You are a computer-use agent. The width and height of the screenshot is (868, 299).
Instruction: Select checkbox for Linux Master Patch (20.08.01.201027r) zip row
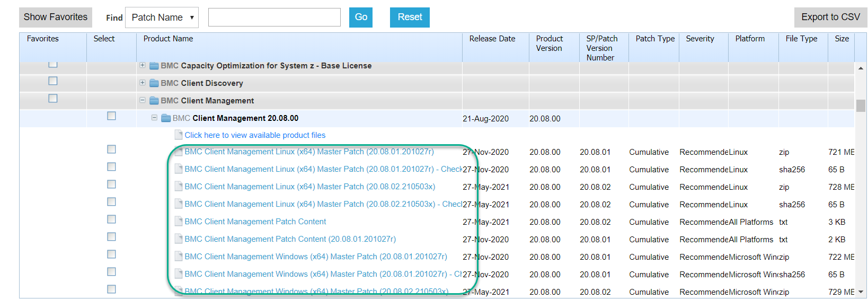[x=111, y=149]
